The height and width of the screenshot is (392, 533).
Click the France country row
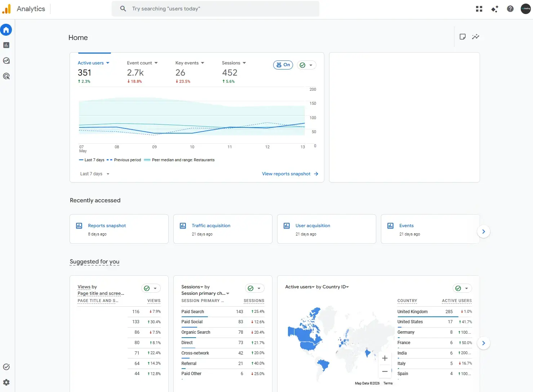[435, 343]
